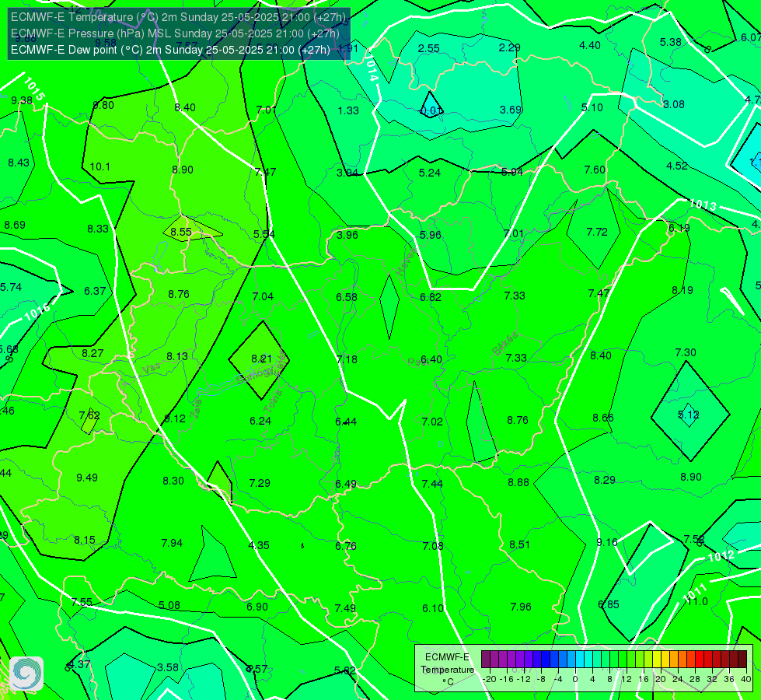Click the dew point value 9.80

coord(103,105)
